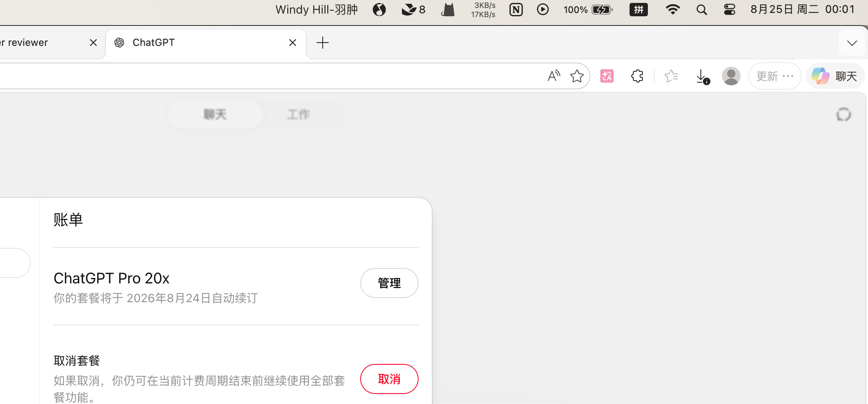The height and width of the screenshot is (404, 868).
Task: Open a new browser tab
Action: click(323, 43)
